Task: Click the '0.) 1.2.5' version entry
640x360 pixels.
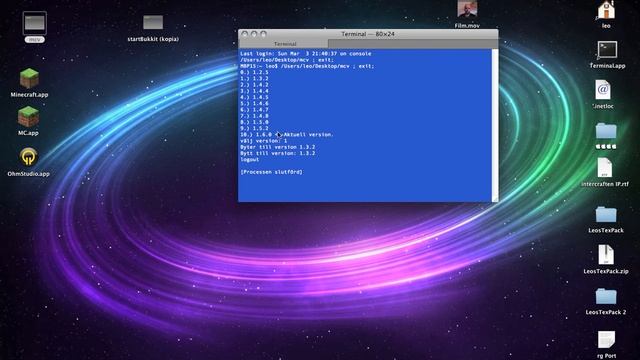Action: coord(254,72)
